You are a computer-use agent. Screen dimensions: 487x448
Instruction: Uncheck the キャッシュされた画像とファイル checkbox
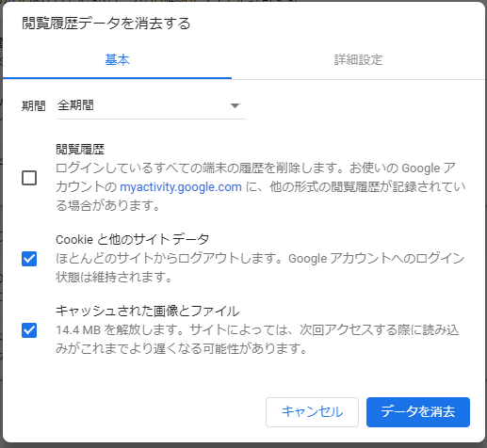(29, 330)
